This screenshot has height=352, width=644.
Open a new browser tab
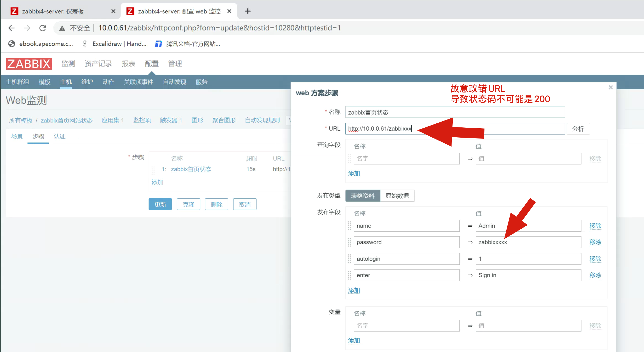click(248, 11)
